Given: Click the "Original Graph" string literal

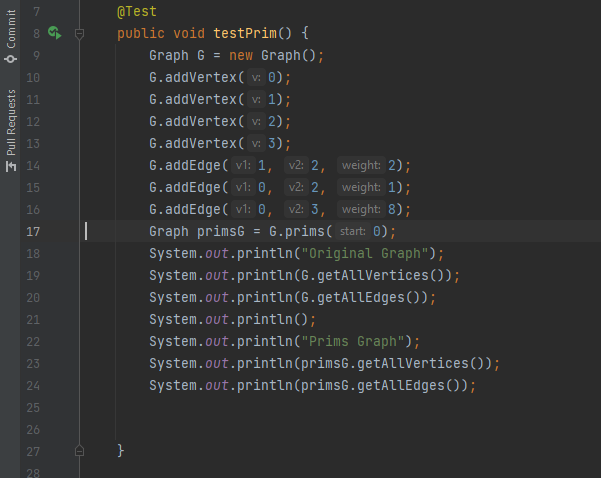Looking at the screenshot, I should (x=364, y=253).
